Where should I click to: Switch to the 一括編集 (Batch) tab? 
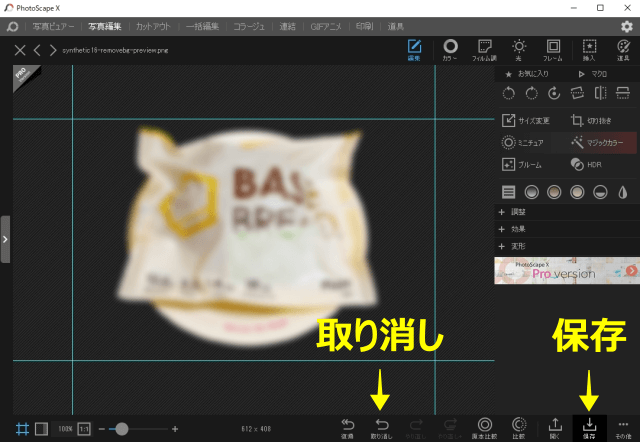202,27
